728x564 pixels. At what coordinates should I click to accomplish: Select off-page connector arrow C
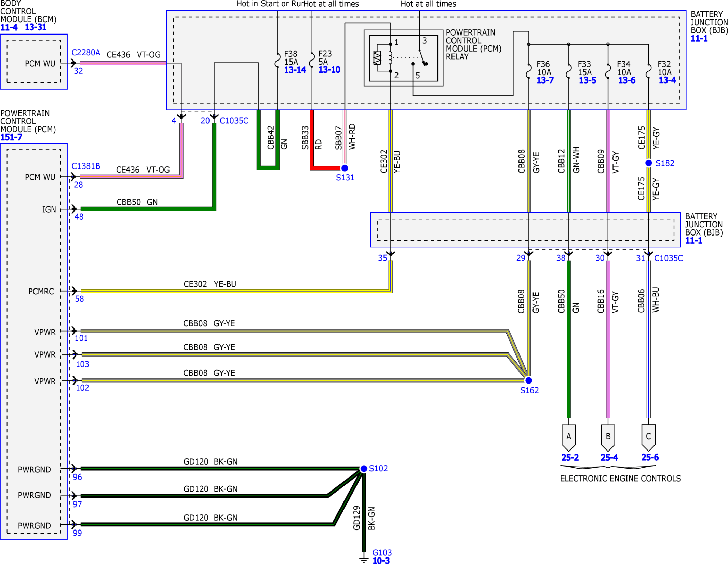(x=648, y=438)
